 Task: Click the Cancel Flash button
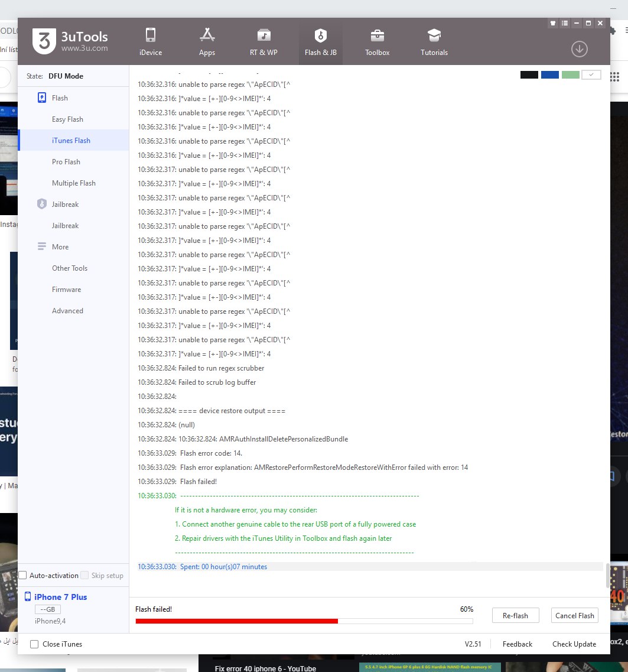tap(574, 615)
